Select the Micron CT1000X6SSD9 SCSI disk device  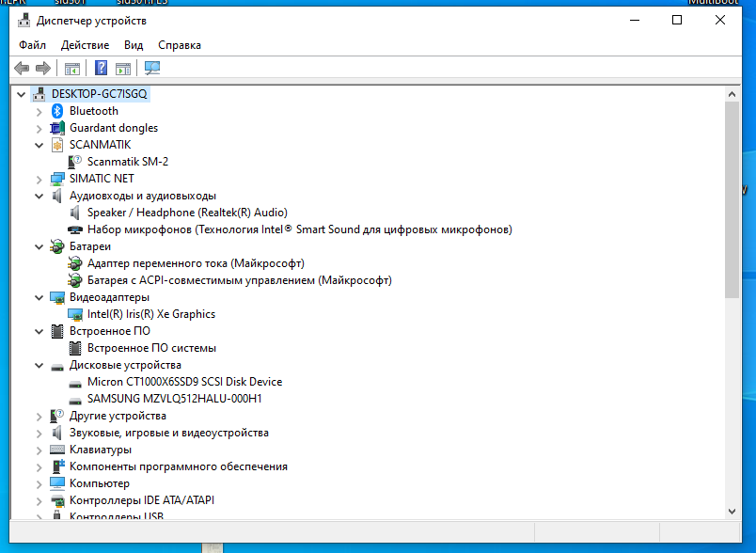(183, 382)
